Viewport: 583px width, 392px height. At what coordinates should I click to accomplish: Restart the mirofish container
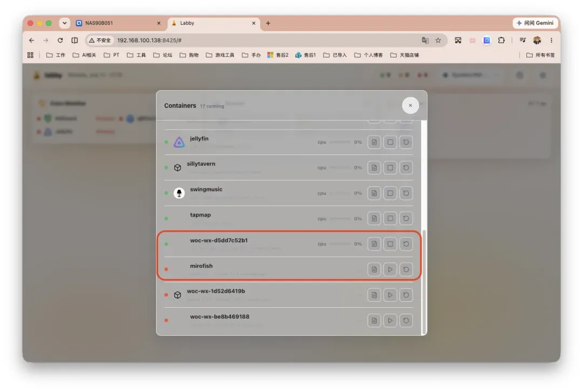406,269
